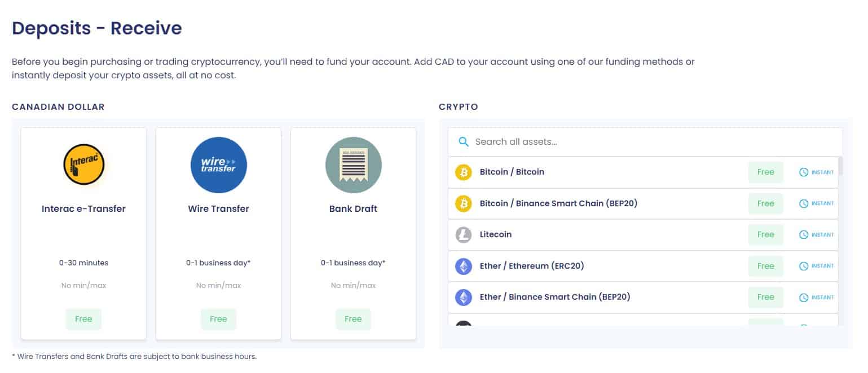Select the Wire Transfer logo icon
Screen dimensions: 868x373
point(219,165)
